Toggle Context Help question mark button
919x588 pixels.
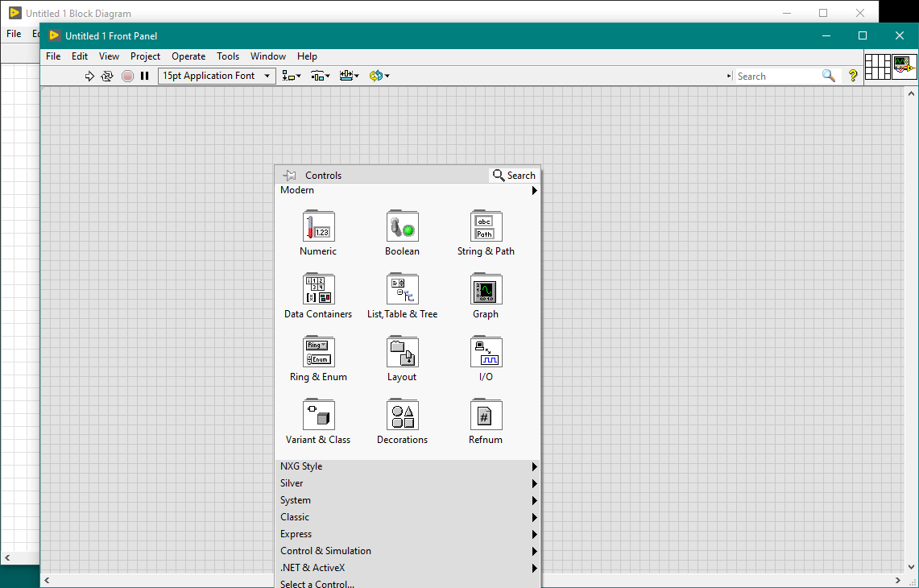[x=853, y=76]
